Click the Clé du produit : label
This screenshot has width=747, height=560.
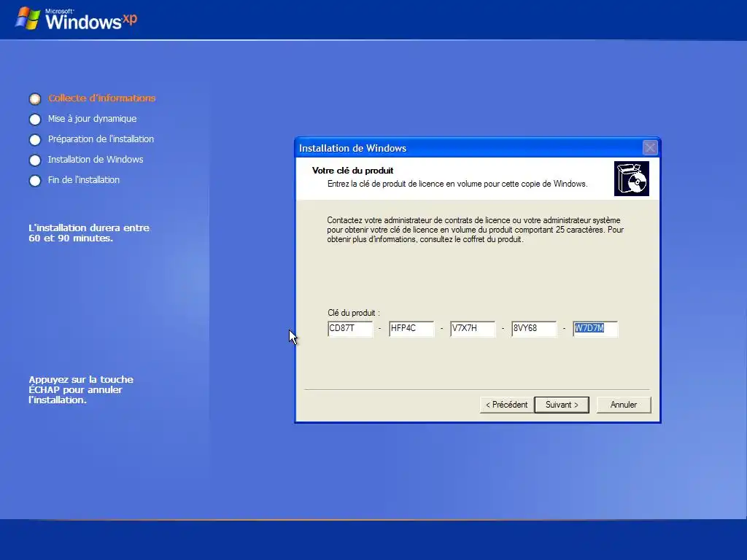[354, 313]
